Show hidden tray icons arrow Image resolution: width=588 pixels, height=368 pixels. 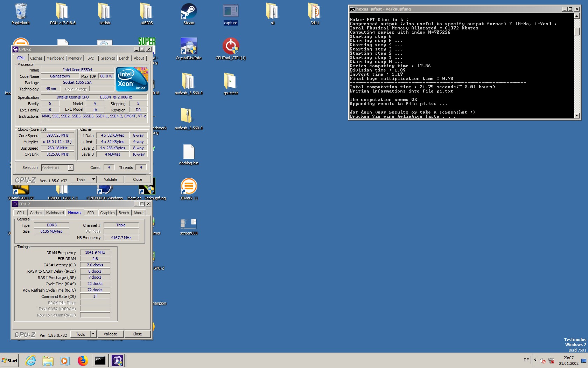535,360
